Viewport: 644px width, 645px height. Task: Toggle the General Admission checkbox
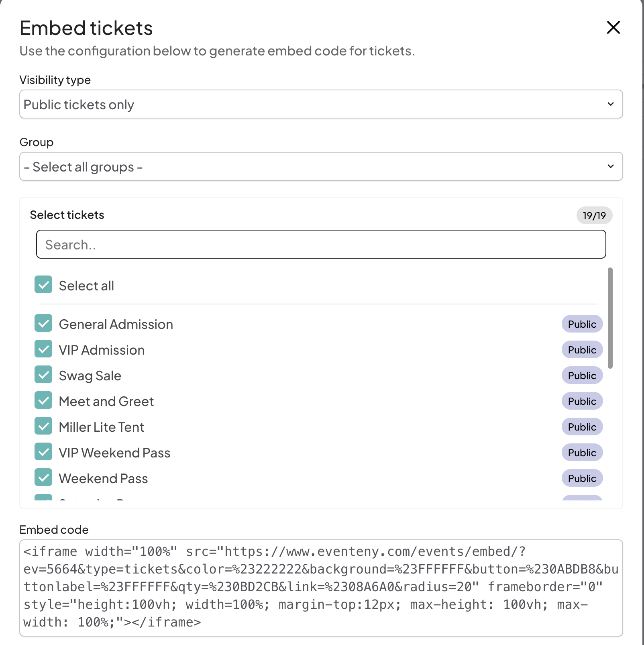43,323
